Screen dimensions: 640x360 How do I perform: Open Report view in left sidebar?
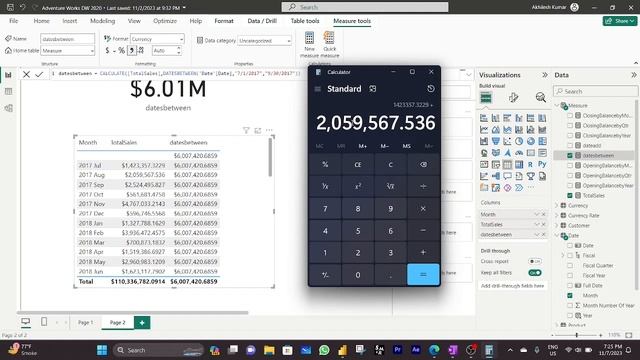[x=8, y=75]
